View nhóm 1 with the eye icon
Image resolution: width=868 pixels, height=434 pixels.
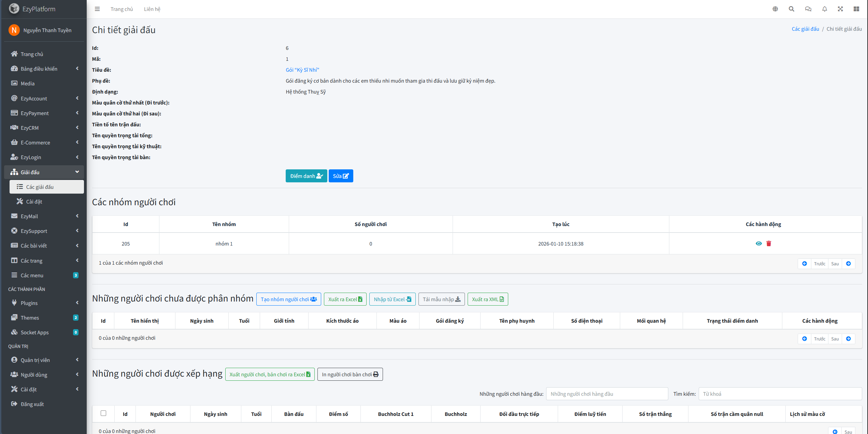click(758, 243)
